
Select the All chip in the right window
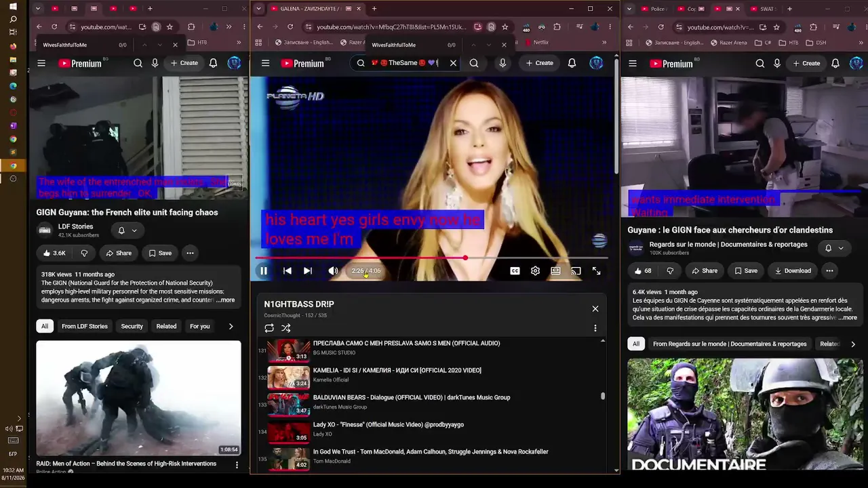tap(636, 344)
